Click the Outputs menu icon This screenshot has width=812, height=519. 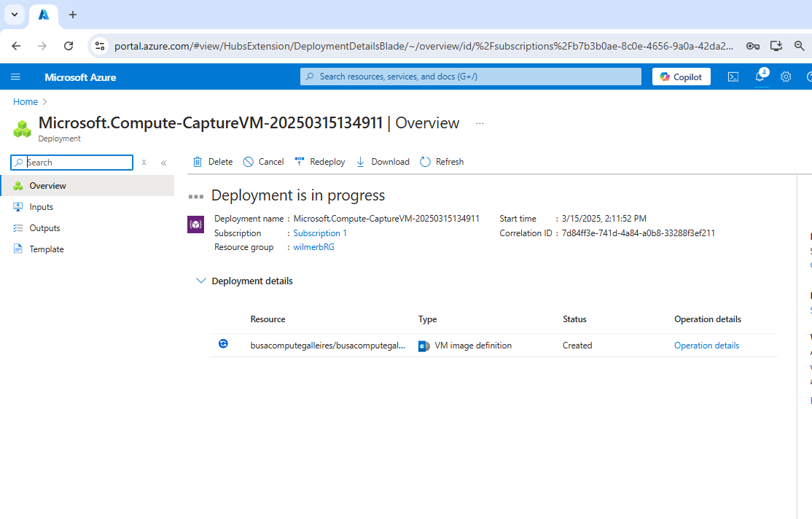pos(18,228)
